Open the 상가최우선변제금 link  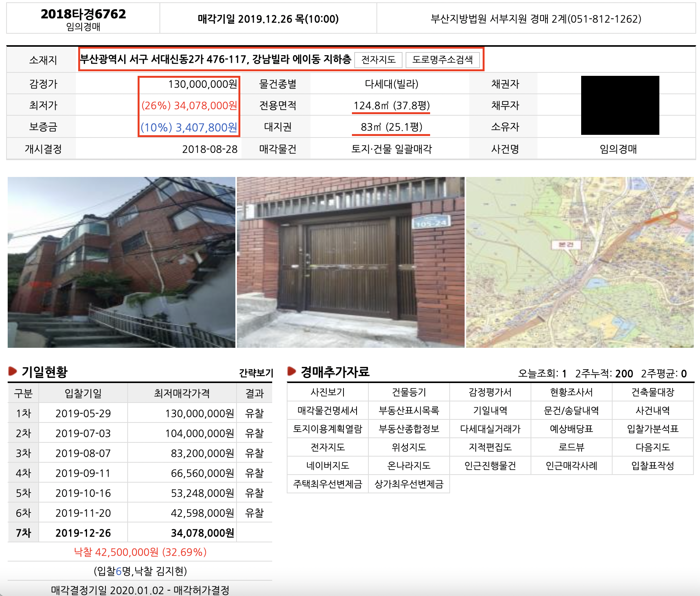click(x=409, y=484)
